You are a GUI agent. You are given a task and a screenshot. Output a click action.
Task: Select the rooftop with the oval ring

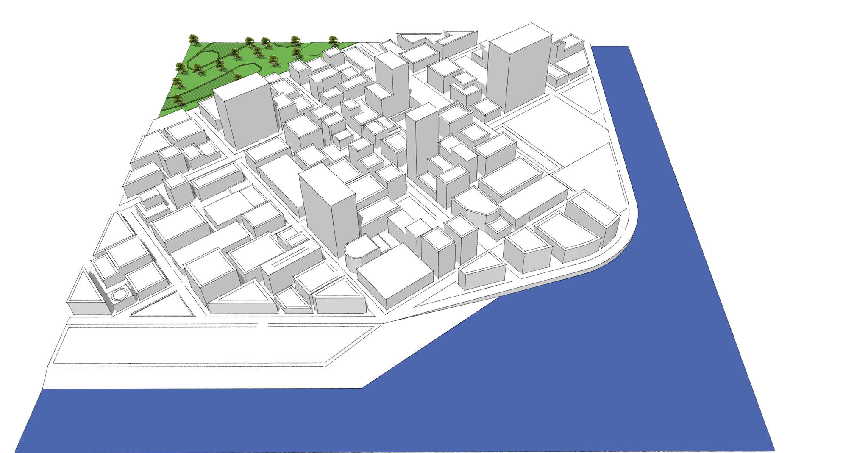point(120,294)
